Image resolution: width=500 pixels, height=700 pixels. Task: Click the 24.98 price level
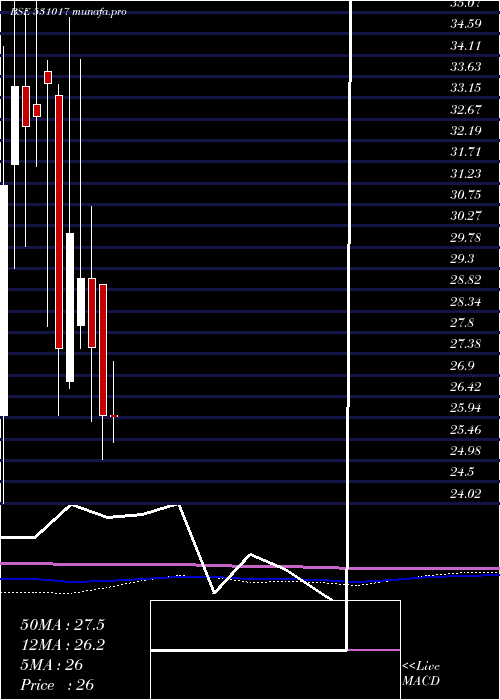pyautogui.click(x=466, y=450)
